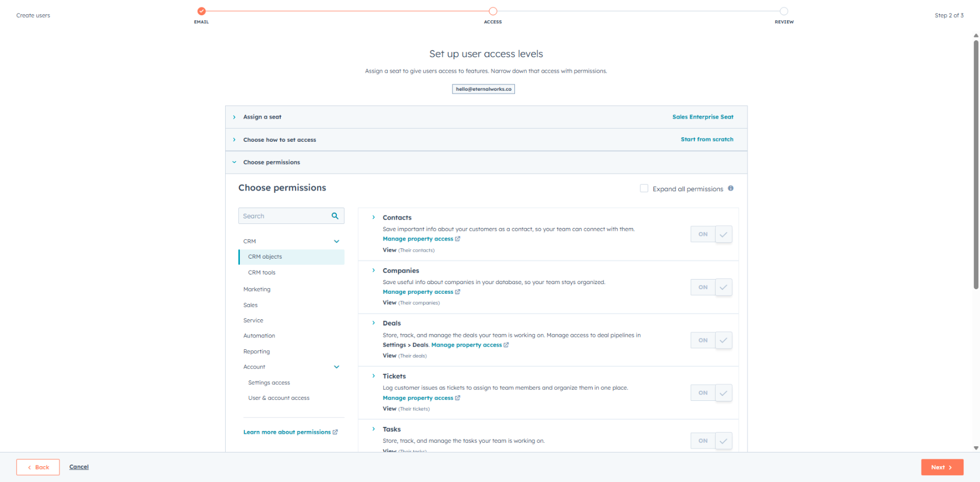Click the checkmark icon on Contacts toggle
This screenshot has width=980, height=482.
[724, 234]
